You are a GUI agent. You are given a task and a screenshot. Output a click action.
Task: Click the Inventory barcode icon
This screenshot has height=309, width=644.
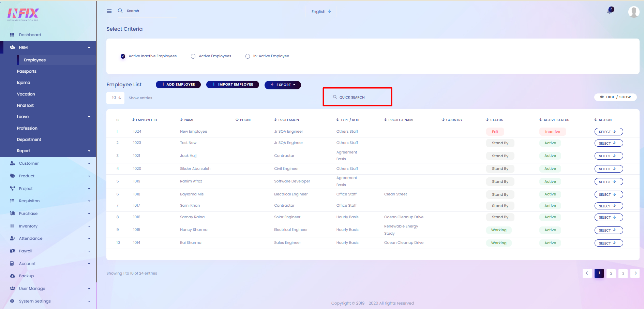[x=12, y=226]
